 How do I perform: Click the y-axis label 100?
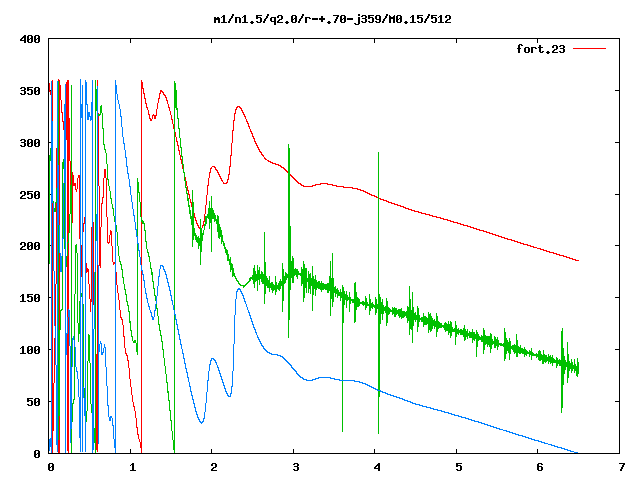[x=30, y=350]
